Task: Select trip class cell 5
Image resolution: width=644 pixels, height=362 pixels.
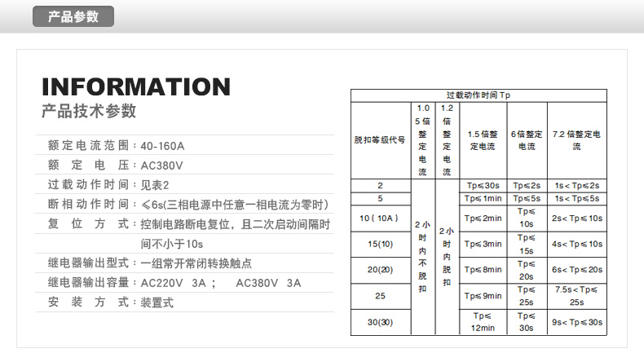Action: coord(381,198)
